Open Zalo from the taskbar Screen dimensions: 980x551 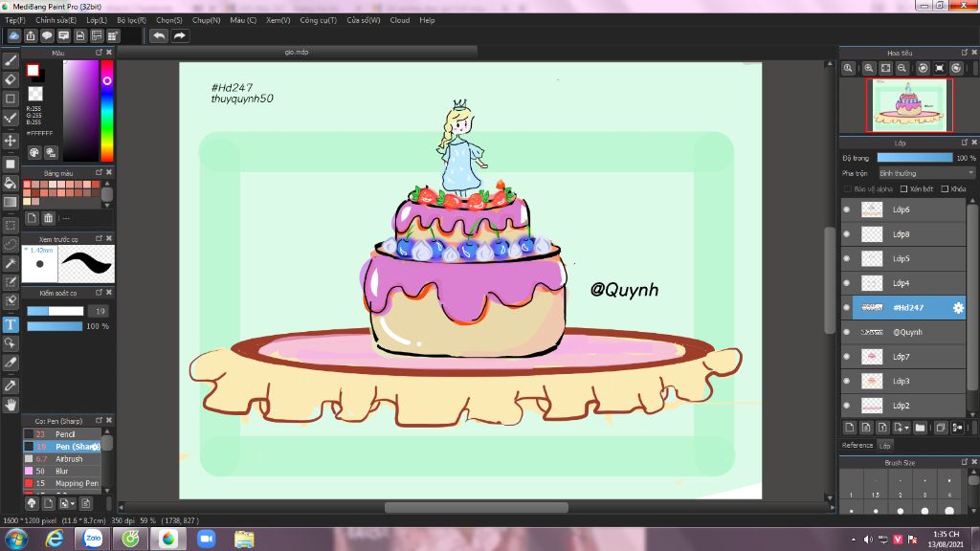pos(93,539)
